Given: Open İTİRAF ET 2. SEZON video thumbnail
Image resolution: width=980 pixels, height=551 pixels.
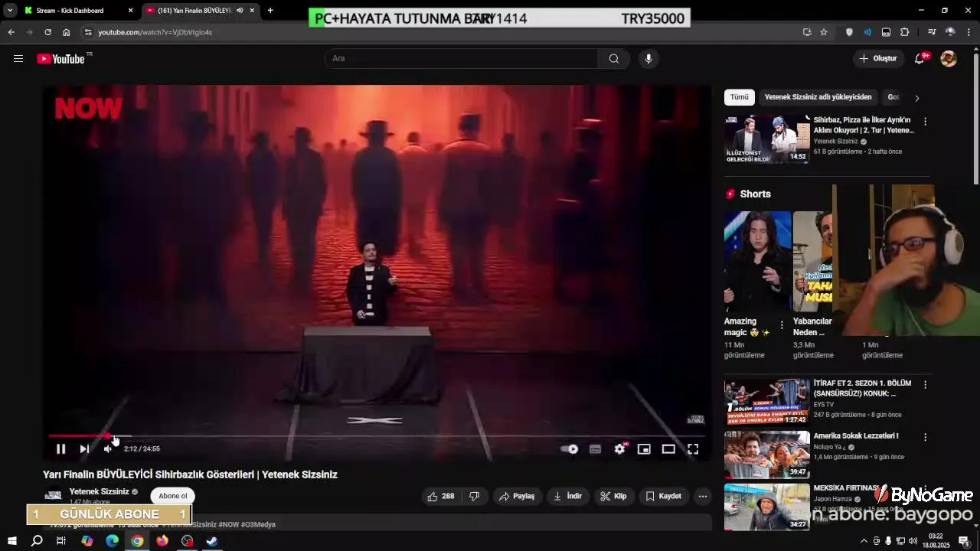Looking at the screenshot, I should click(x=767, y=402).
